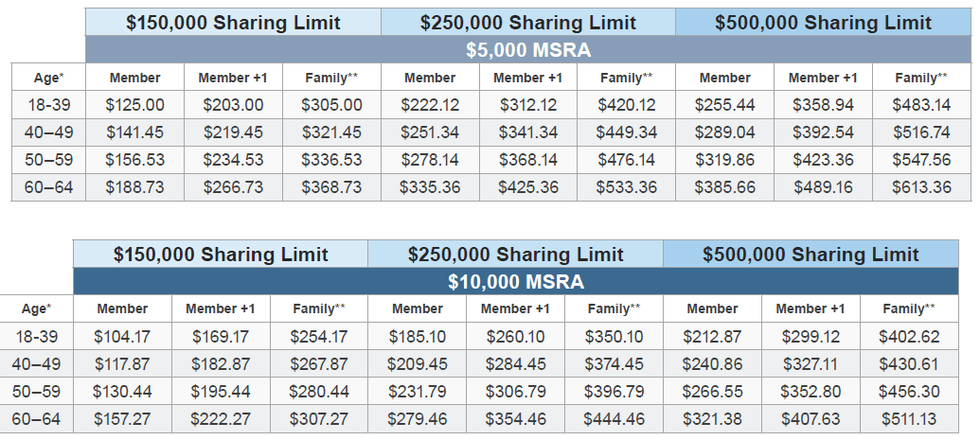980x440 pixels.
Task: Click the $327.11 Member +1 cell
Action: (x=811, y=363)
